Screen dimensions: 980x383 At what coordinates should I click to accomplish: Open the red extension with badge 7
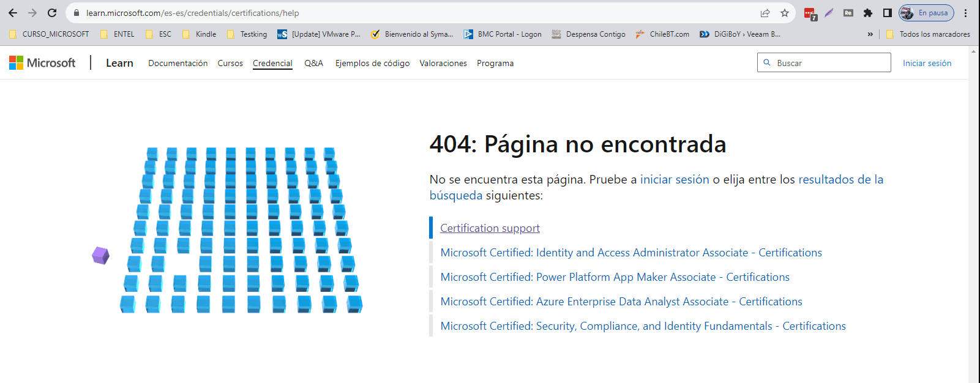click(x=810, y=13)
